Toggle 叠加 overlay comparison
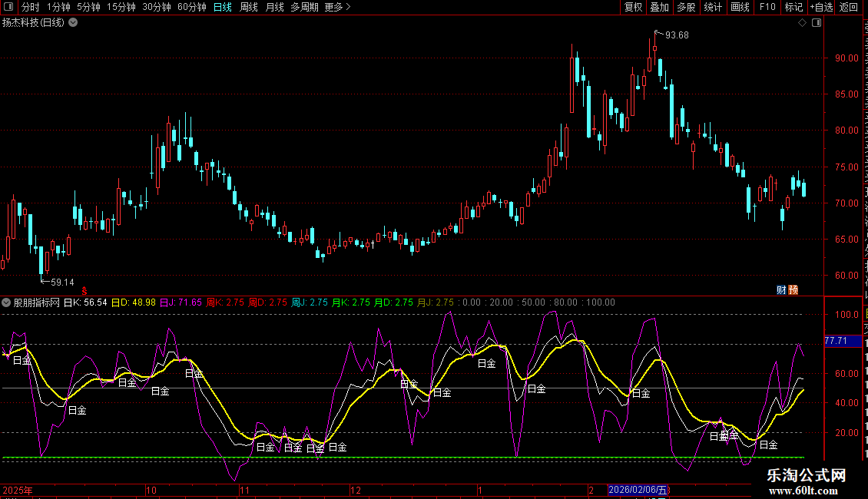 659,7
